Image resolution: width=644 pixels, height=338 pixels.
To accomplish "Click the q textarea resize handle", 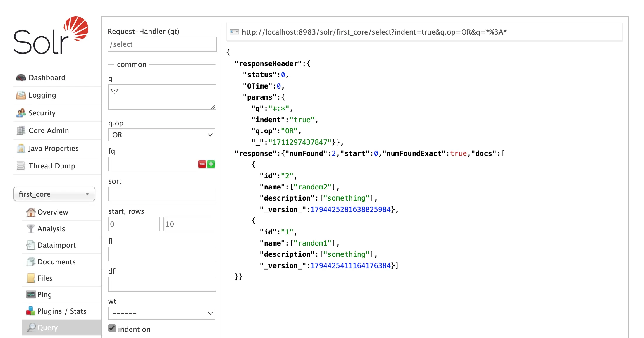I will pyautogui.click(x=213, y=107).
